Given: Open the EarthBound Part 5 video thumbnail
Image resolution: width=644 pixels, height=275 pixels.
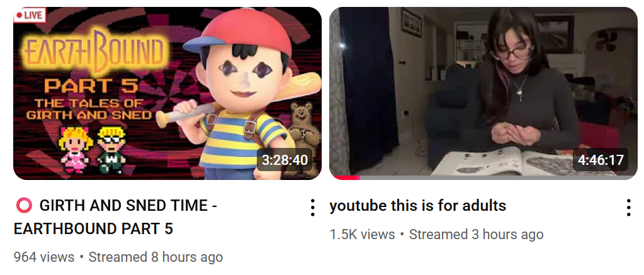Looking at the screenshot, I should pos(167,94).
